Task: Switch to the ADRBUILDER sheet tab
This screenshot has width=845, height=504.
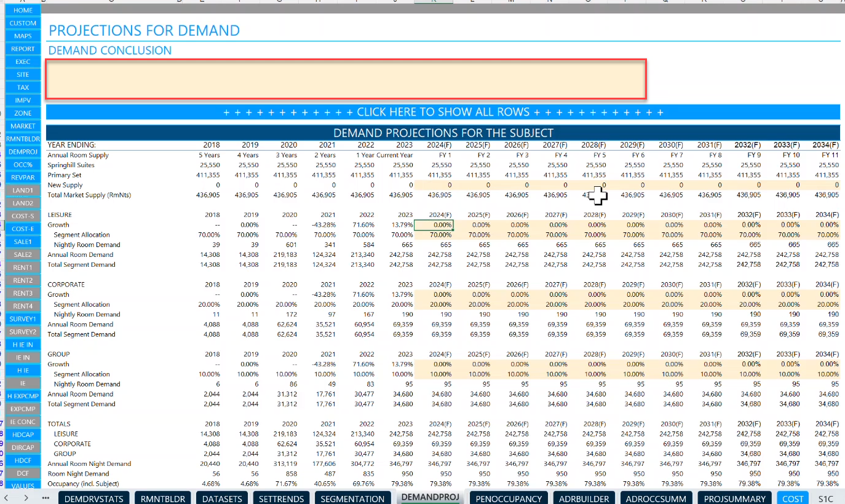Action: 584,498
